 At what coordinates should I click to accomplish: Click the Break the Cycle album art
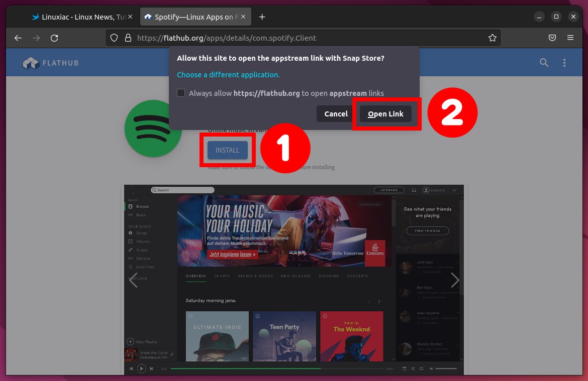131,354
